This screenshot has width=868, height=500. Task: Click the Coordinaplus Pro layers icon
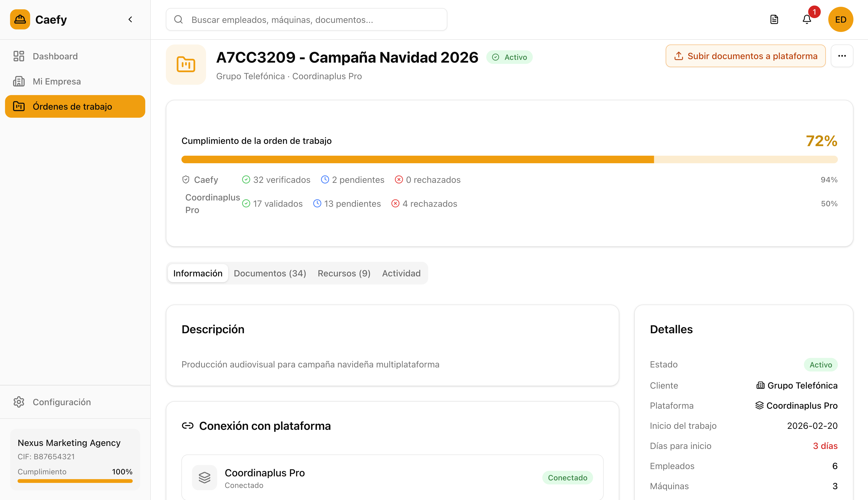point(205,477)
